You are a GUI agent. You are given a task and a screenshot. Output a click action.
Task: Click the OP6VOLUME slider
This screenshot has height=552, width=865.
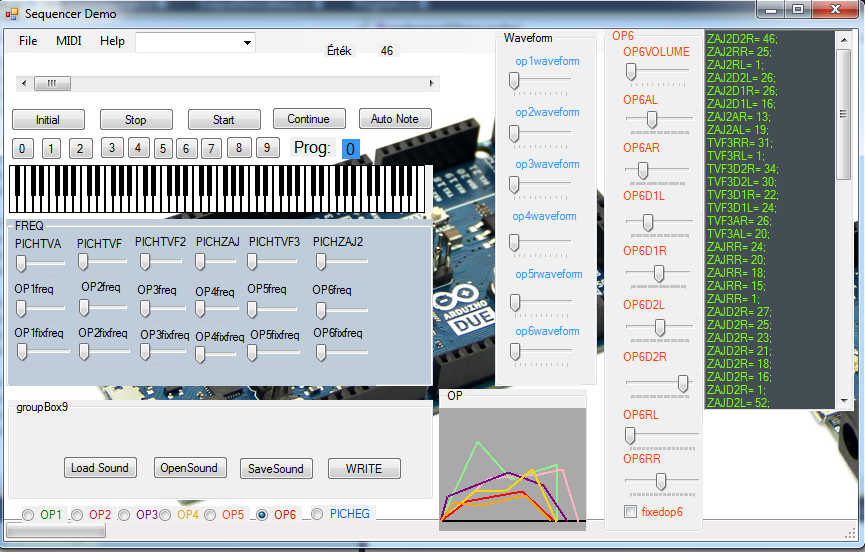click(632, 71)
